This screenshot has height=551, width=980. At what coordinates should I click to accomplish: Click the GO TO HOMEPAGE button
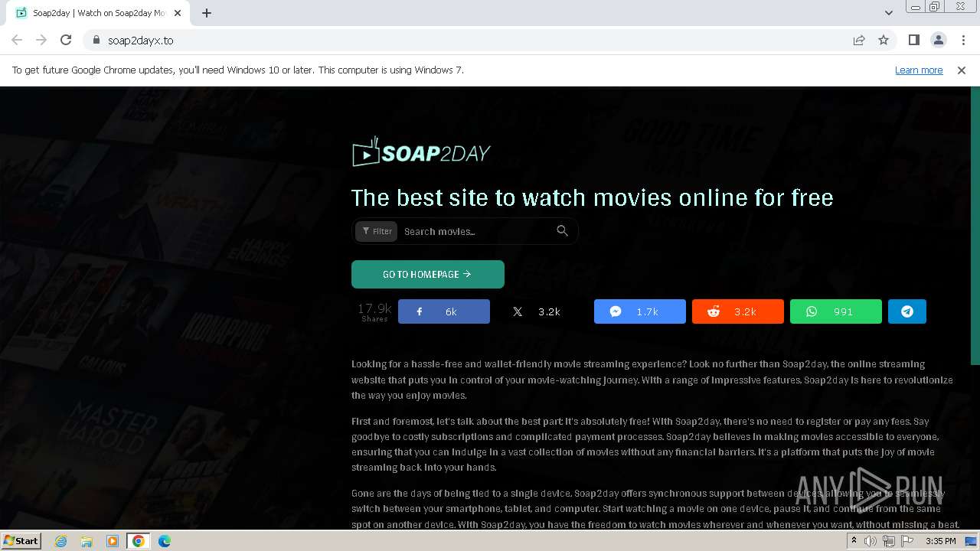428,274
